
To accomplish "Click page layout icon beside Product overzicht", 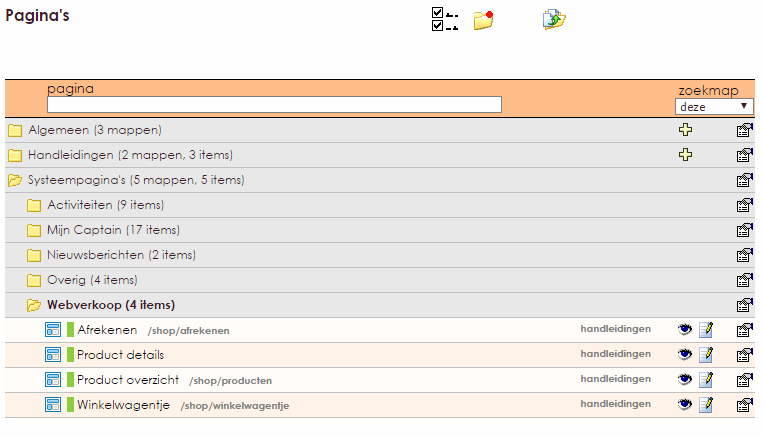I will [53, 380].
